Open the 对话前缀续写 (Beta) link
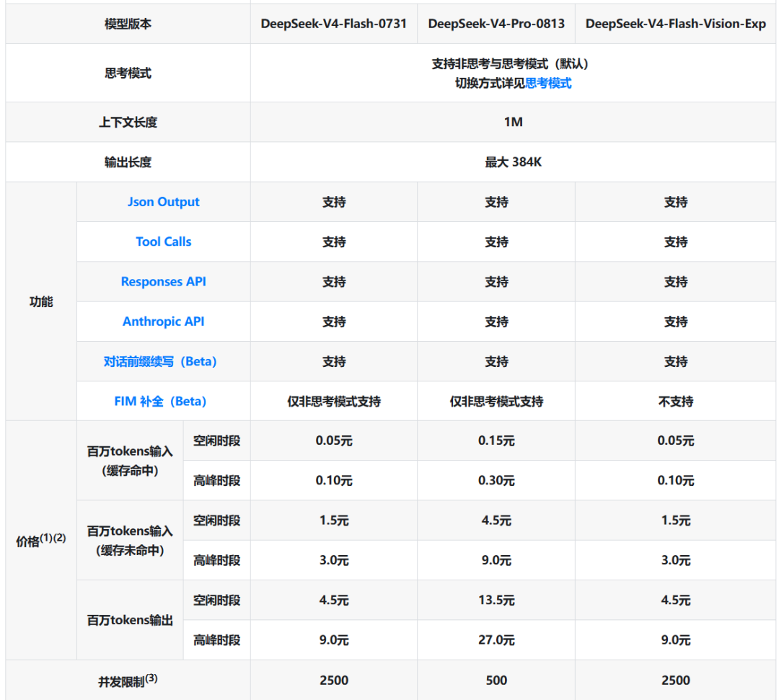Screen dimensions: 779x700 coord(160,361)
